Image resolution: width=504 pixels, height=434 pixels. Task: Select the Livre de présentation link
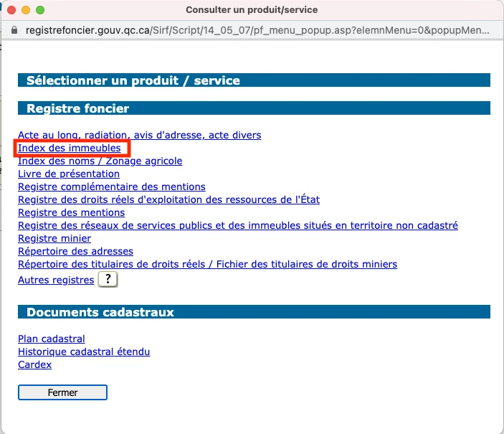[68, 174]
